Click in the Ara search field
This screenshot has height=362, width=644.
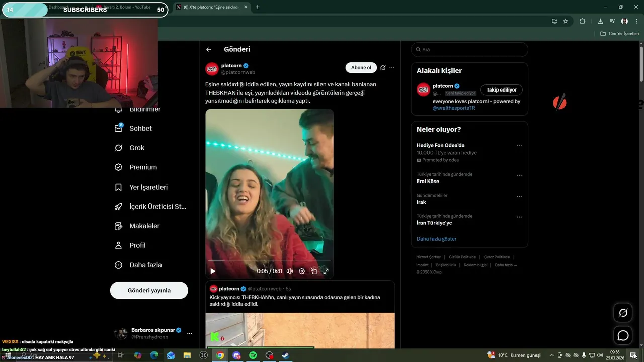click(469, 50)
